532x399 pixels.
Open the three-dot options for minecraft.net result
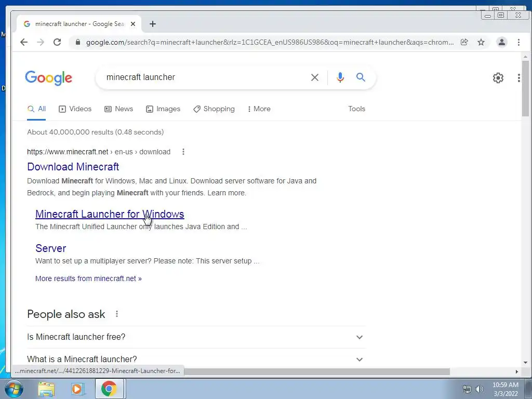coord(183,152)
